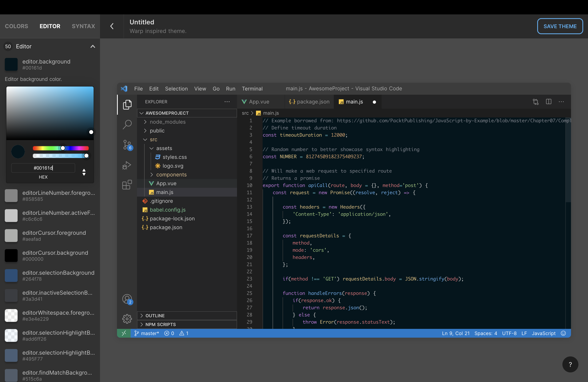This screenshot has width=588, height=382.
Task: Collapse the Editor section chevron
Action: [93, 46]
